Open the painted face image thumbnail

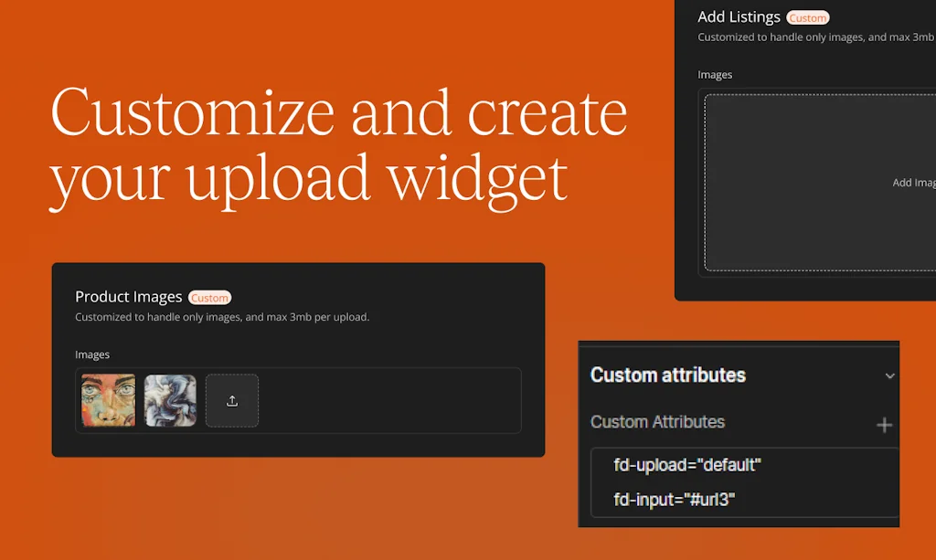109,401
